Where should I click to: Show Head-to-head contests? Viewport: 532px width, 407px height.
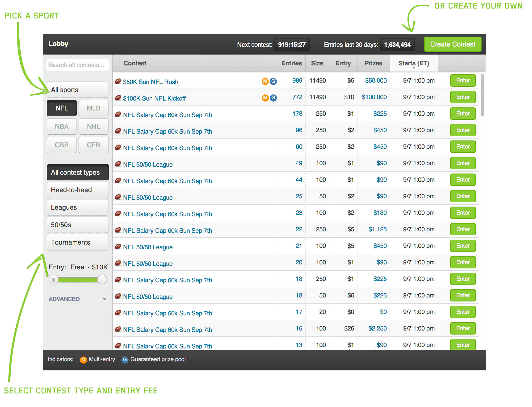[77, 190]
